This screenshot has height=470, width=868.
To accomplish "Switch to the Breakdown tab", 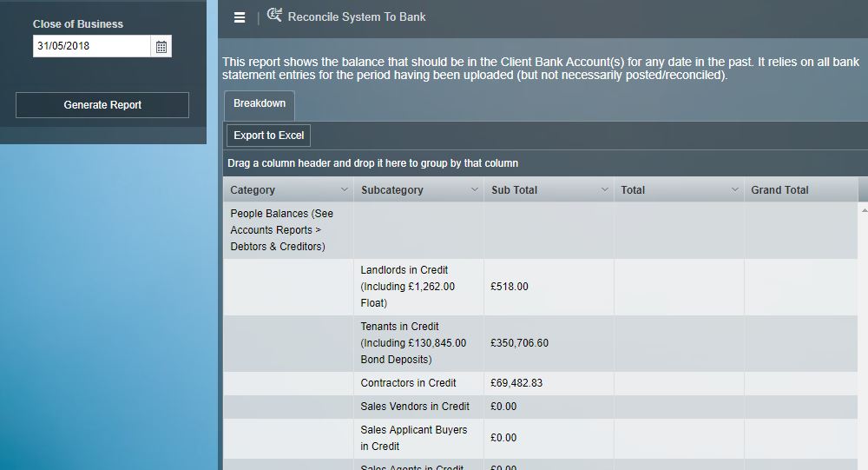I will coord(260,104).
